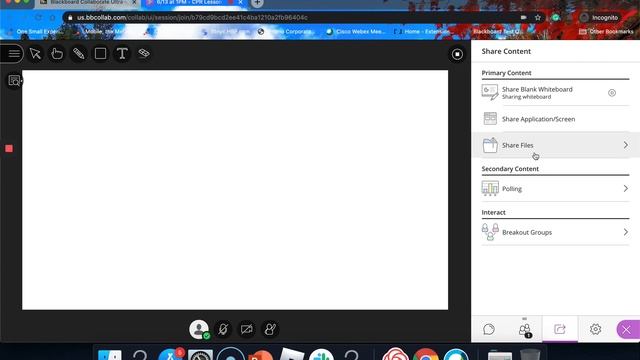The height and width of the screenshot is (360, 640).
Task: Click the Polling chart icon
Action: [490, 188]
